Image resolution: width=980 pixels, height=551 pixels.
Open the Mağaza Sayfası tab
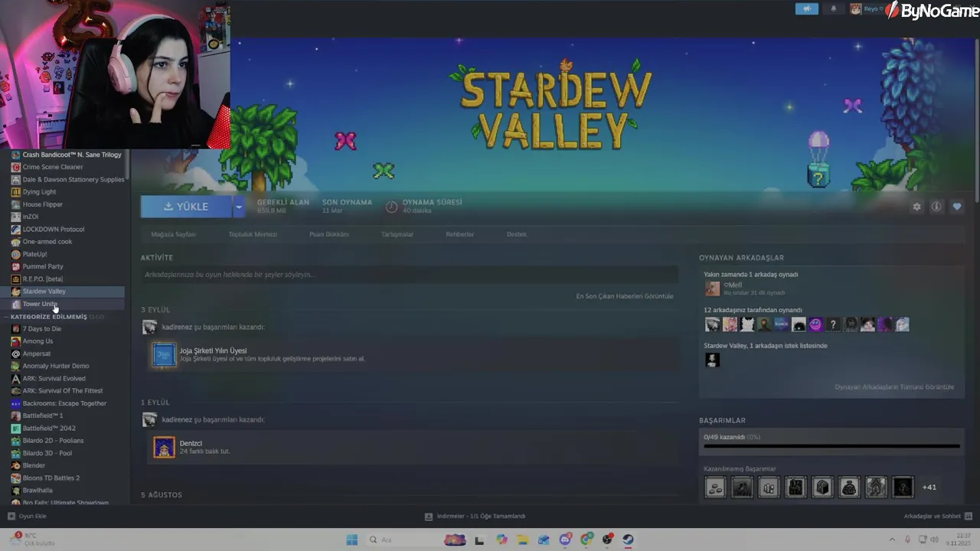click(174, 234)
